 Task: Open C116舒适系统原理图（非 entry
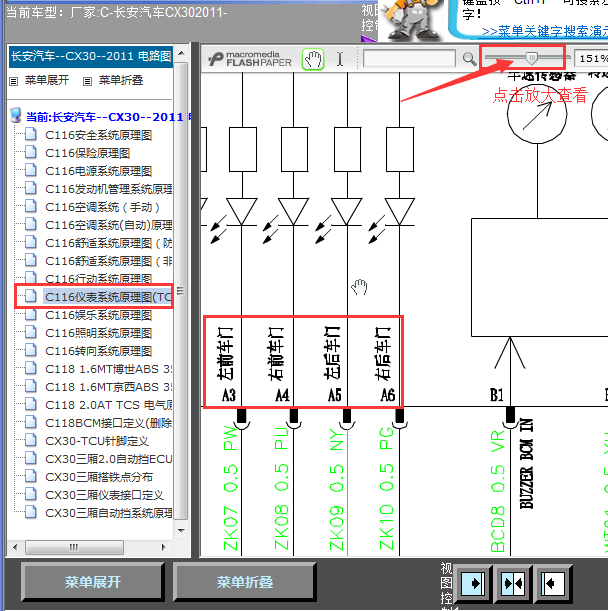[108, 261]
